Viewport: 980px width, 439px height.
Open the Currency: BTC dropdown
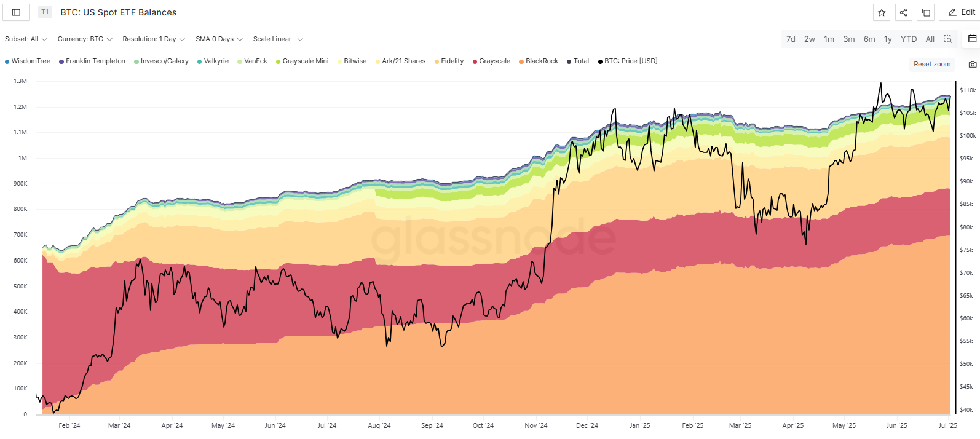[x=85, y=39]
